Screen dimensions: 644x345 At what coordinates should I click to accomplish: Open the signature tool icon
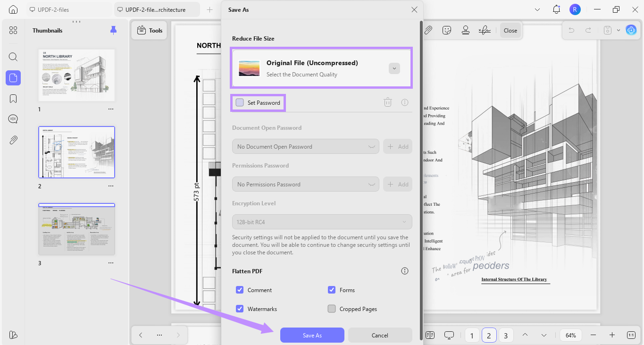point(484,30)
